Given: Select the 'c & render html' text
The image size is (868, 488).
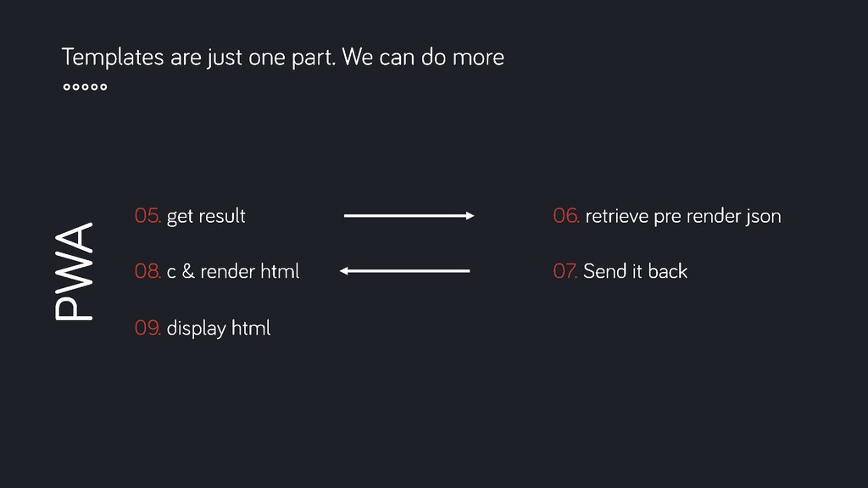Looking at the screenshot, I should pyautogui.click(x=233, y=271).
